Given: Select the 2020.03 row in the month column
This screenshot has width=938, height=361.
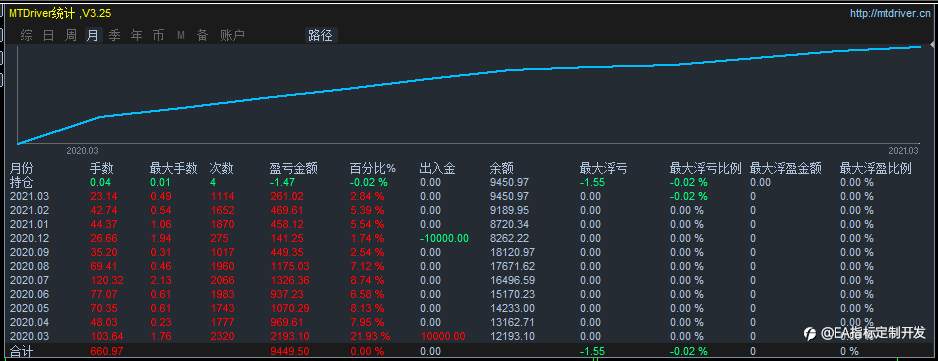Looking at the screenshot, I should point(28,336).
